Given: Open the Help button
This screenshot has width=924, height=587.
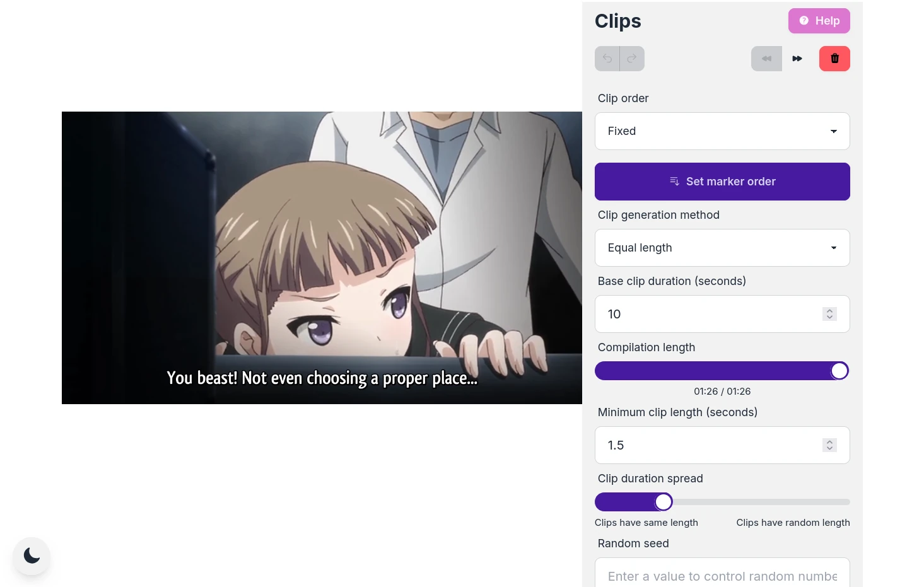Looking at the screenshot, I should click(x=819, y=21).
